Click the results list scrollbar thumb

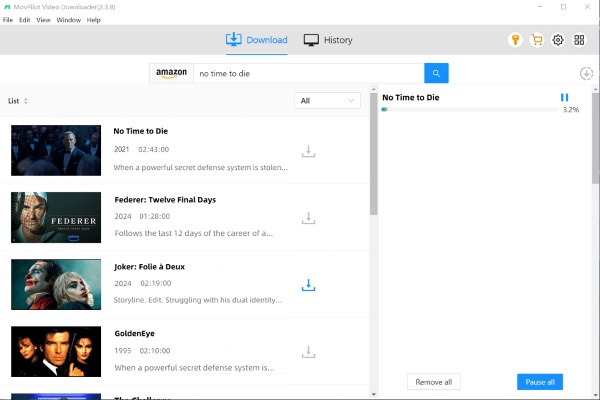click(x=373, y=154)
